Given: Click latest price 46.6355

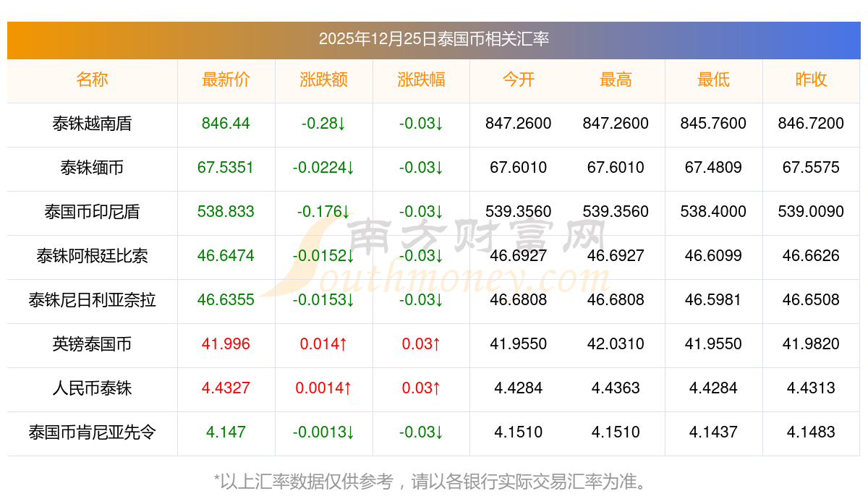Looking at the screenshot, I should (226, 300).
